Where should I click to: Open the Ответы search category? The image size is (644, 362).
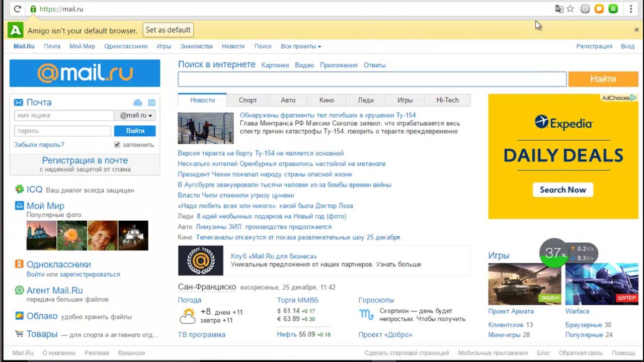(x=375, y=65)
